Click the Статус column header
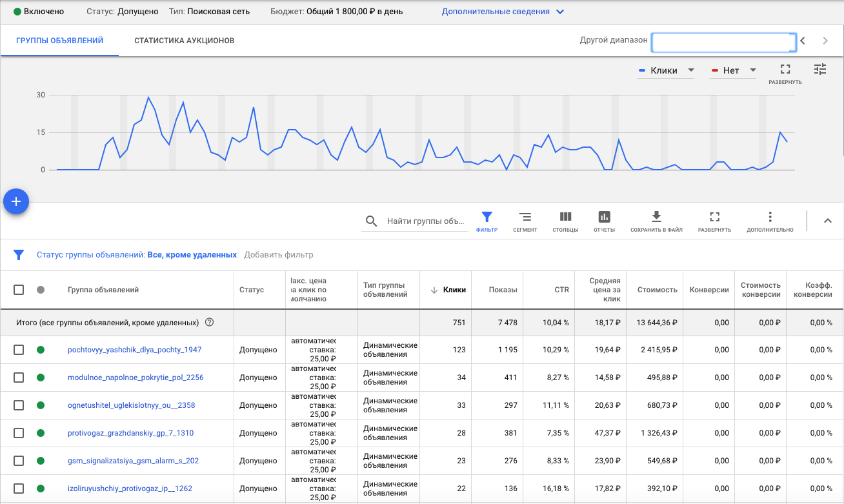 coord(252,290)
